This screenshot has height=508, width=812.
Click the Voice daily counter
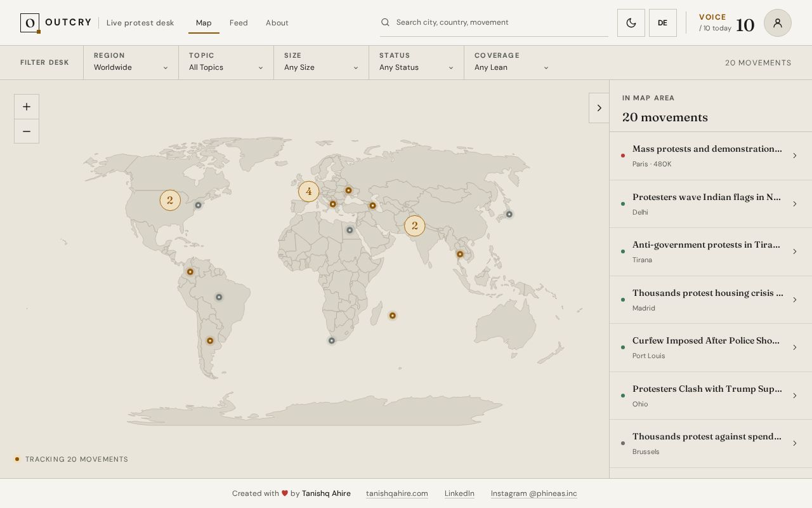click(x=726, y=23)
